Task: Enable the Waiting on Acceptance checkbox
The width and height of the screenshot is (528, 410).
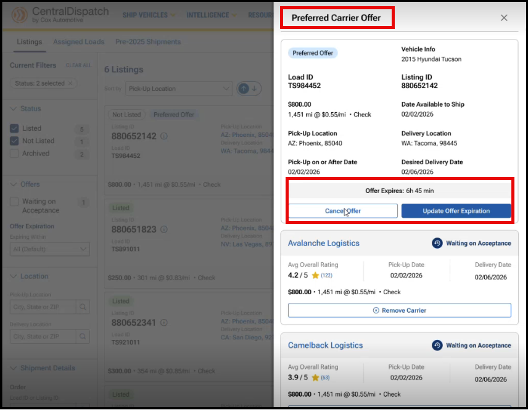Action: point(14,202)
